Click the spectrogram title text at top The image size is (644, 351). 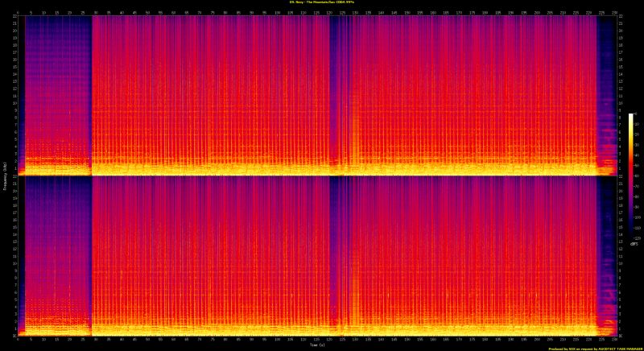point(322,2)
